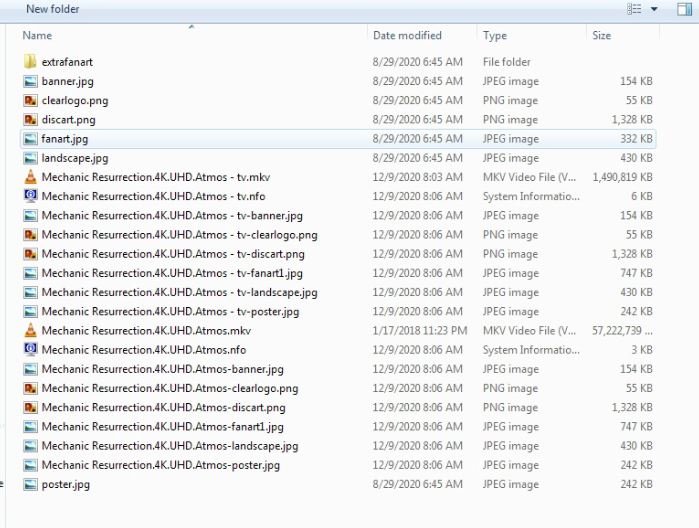Click the poster.jpg file icon
This screenshot has height=528, width=699.
30,484
